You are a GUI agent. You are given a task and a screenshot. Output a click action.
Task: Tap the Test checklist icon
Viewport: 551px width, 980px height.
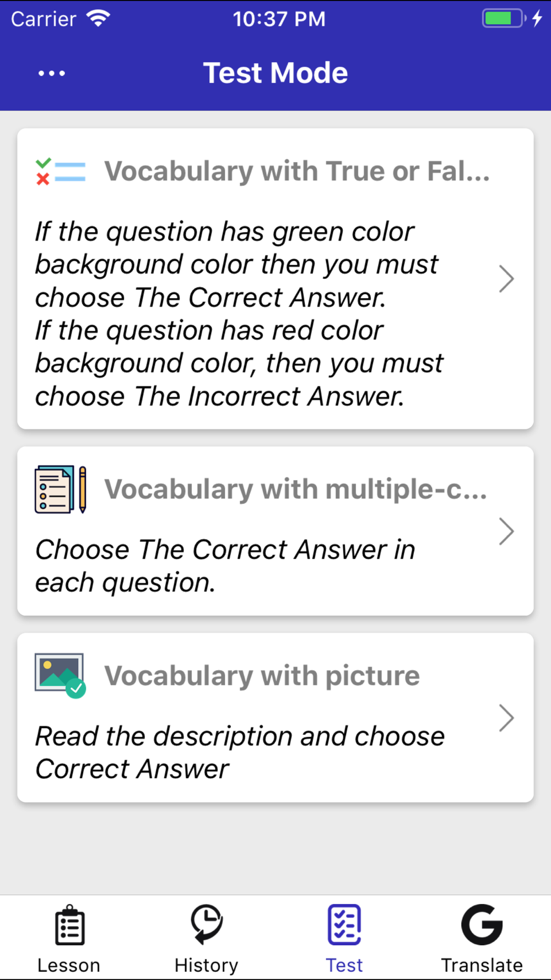(344, 924)
